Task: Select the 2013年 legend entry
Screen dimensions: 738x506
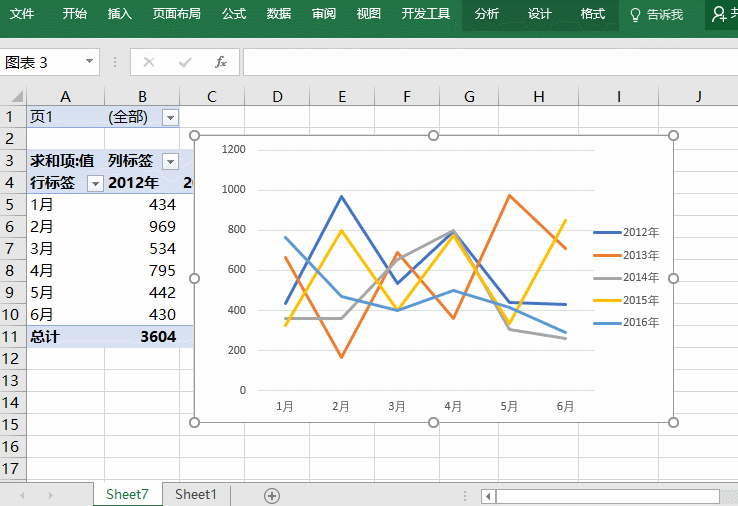Action: coord(626,255)
